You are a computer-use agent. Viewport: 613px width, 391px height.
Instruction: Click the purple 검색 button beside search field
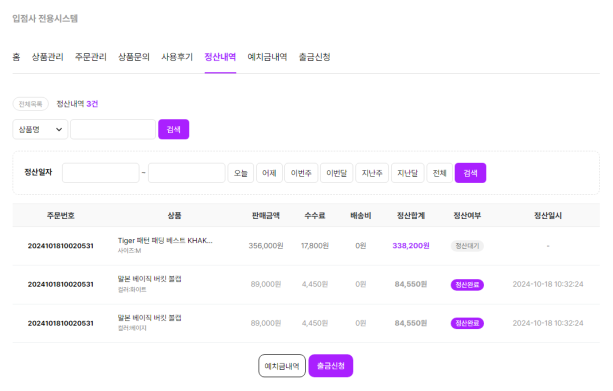tap(174, 129)
